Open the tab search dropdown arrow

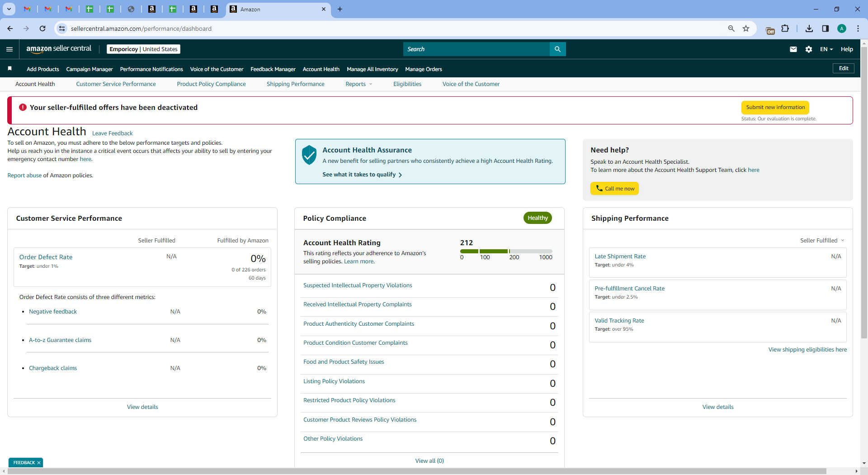[9, 9]
